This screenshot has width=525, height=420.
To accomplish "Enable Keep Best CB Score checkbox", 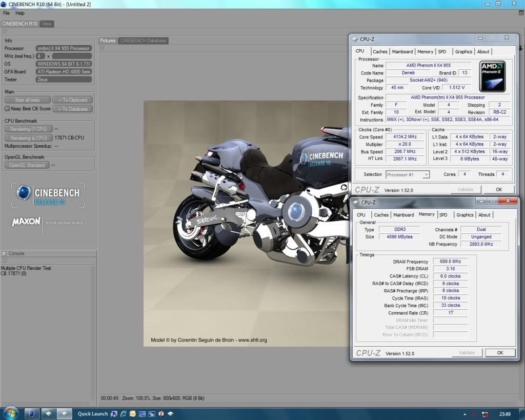I will [7, 109].
